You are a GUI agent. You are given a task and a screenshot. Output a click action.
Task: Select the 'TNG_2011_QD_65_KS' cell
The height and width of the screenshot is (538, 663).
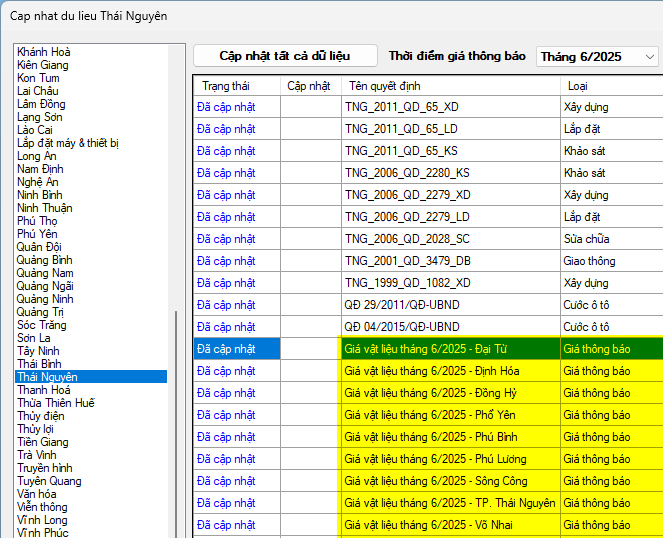(451, 151)
